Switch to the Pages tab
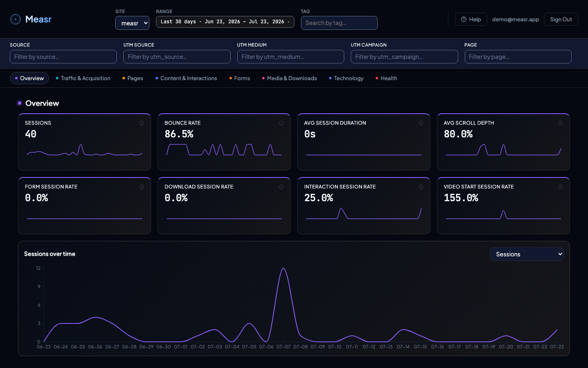Screen dimensions: 588x368 pos(133,78)
